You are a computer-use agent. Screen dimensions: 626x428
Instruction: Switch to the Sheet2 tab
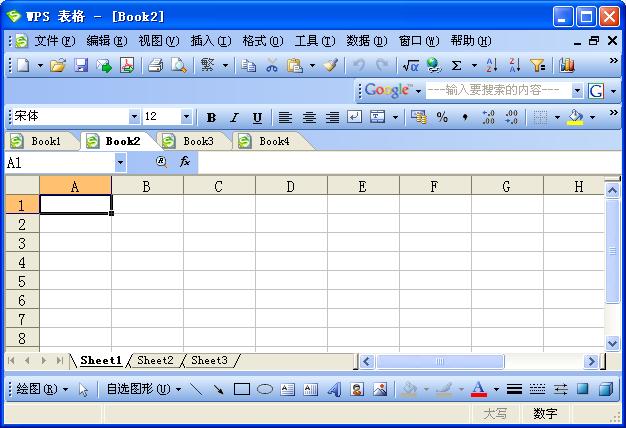pos(155,361)
